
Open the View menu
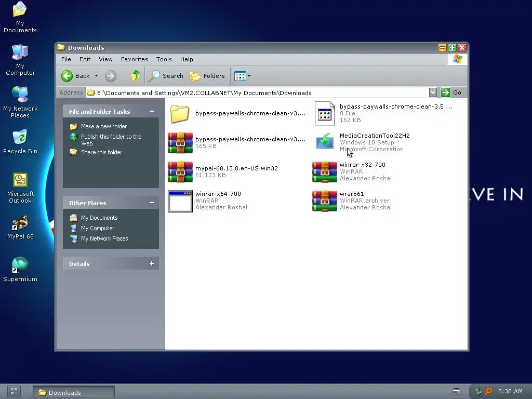point(105,59)
